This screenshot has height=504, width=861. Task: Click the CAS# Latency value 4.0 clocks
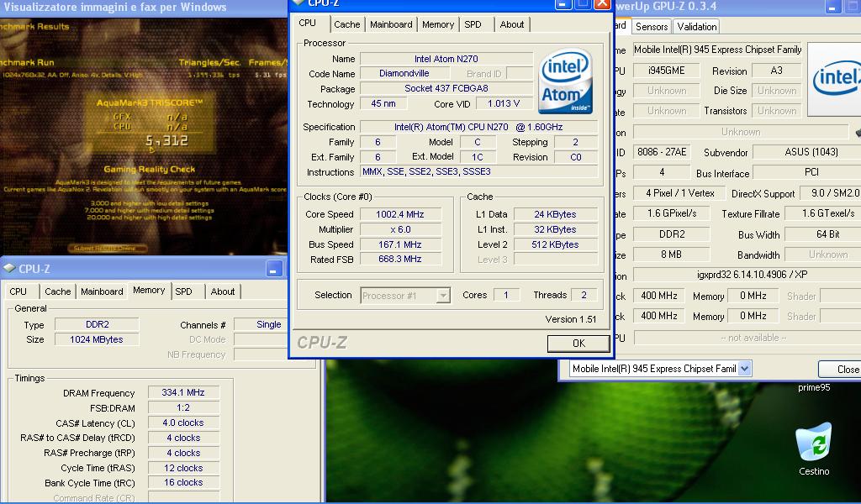[x=183, y=423]
